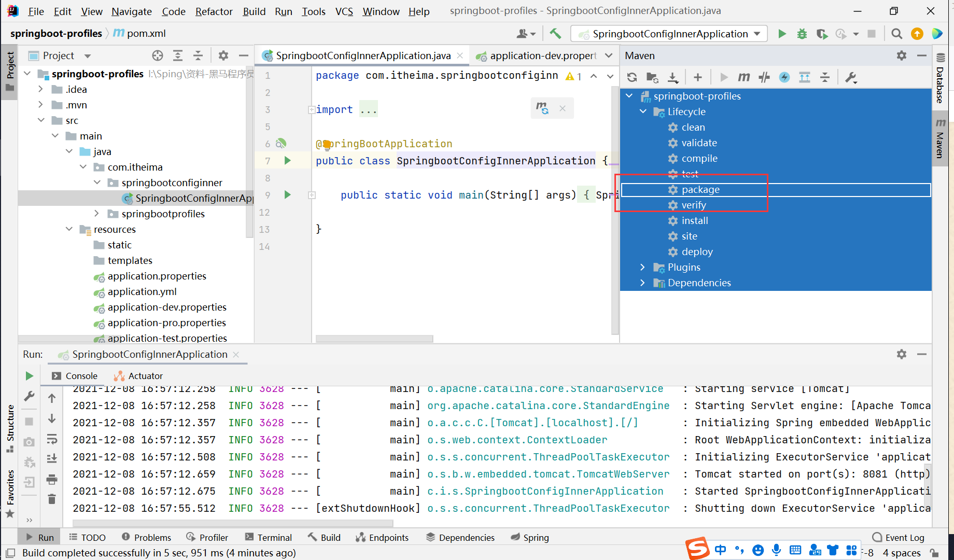Viewport: 954px width, 560px height.
Task: Print console output icon
Action: coord(52,479)
